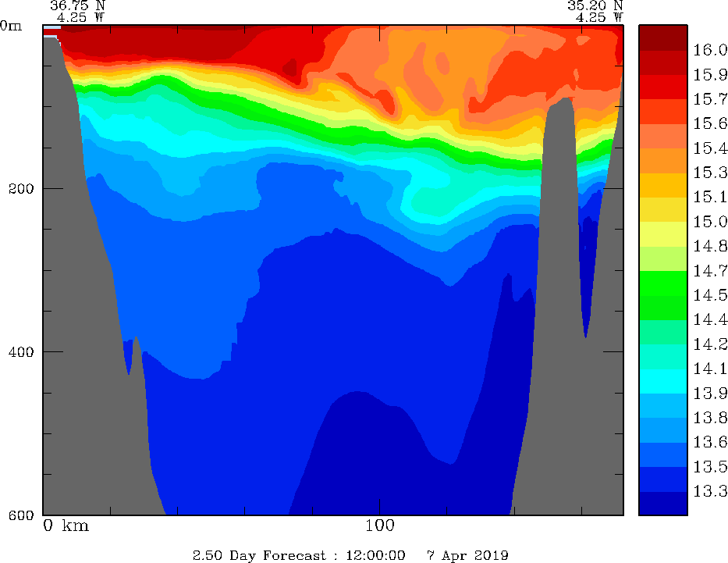Select the 15.4 legend value
This screenshot has height=563, width=728.
click(x=710, y=148)
